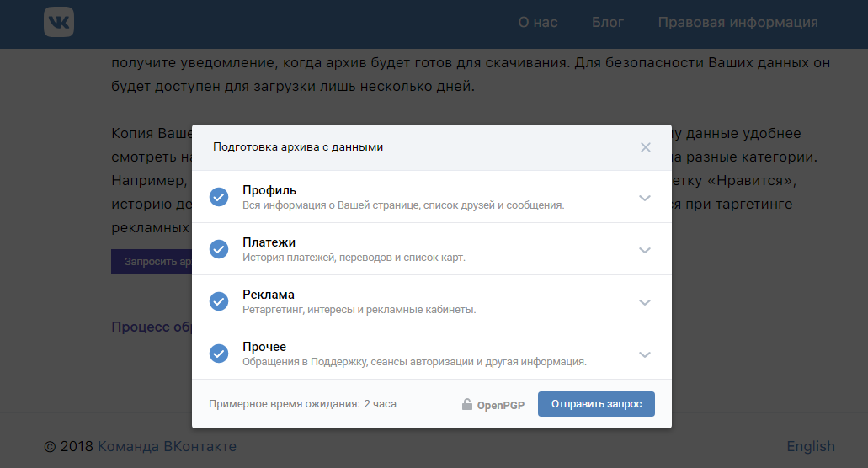Click the © 2018 copyright text
Image resolution: width=868 pixels, height=468 pixels.
coord(68,446)
